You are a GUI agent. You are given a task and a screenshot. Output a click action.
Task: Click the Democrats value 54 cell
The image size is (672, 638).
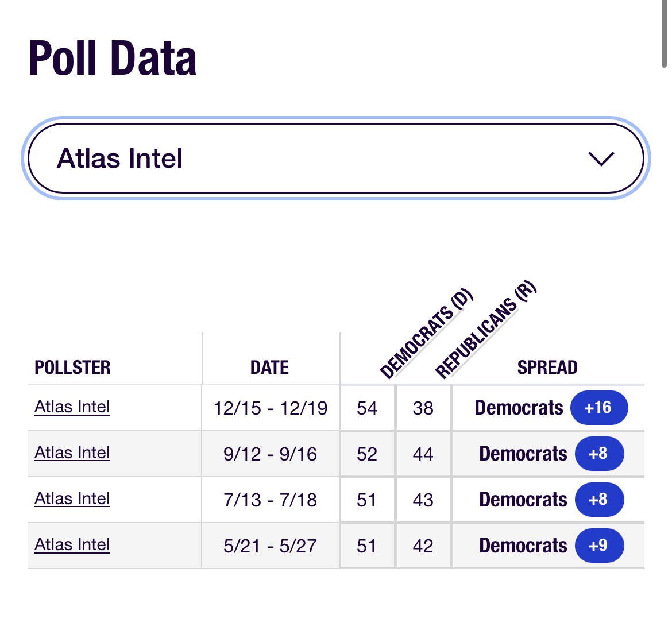coord(367,408)
